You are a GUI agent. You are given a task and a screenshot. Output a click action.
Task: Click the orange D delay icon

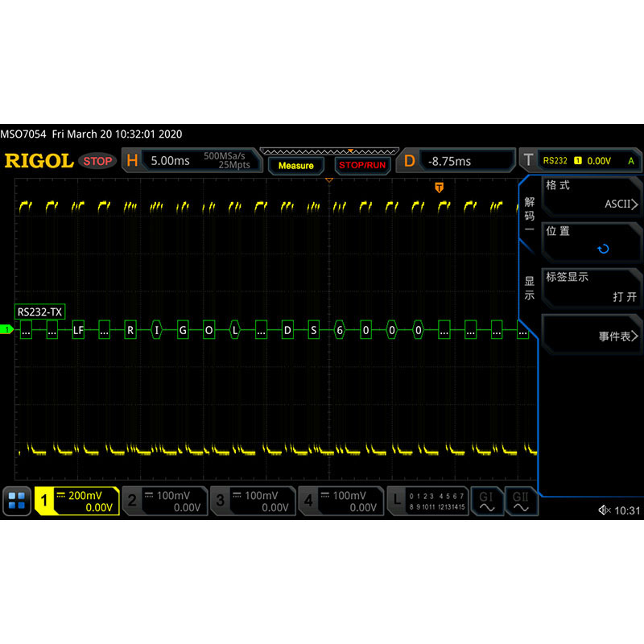[x=409, y=160]
